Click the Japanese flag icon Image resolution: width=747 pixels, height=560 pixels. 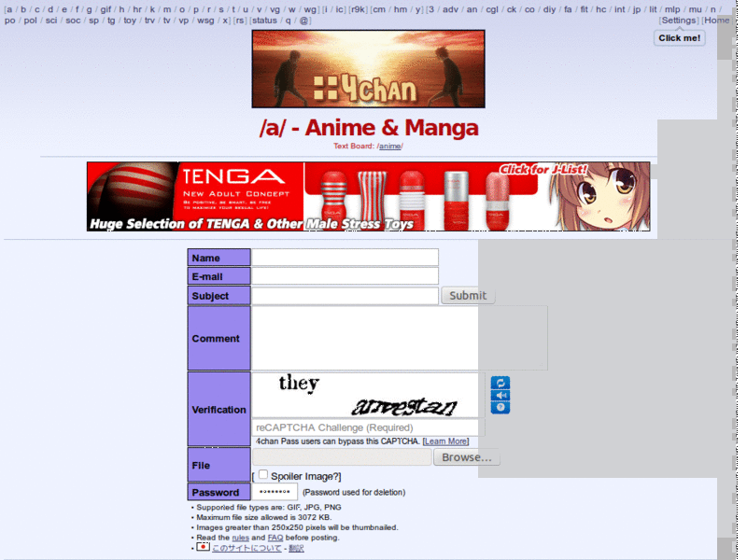coord(203,547)
